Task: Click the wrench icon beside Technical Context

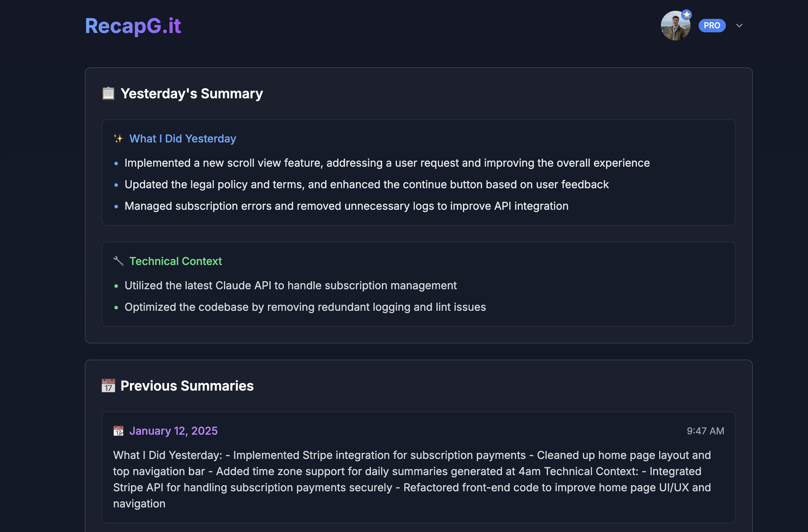Action: coord(118,261)
